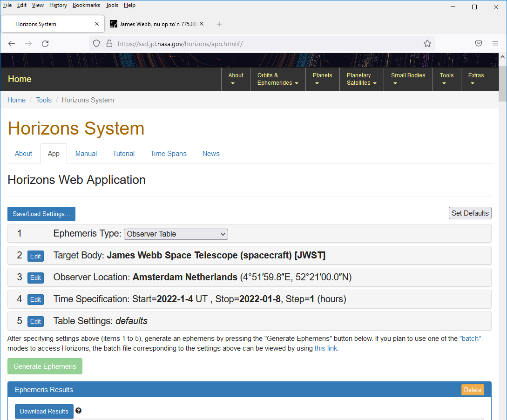
Task: Click the Set Defaults button
Action: tap(470, 213)
